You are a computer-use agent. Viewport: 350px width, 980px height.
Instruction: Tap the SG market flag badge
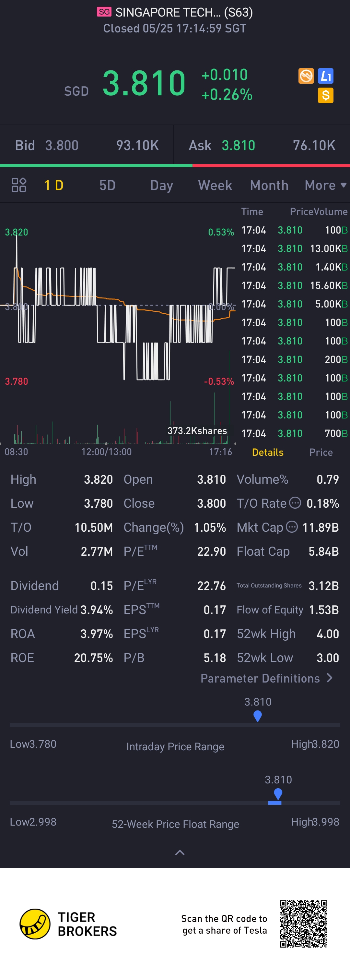coord(104,12)
